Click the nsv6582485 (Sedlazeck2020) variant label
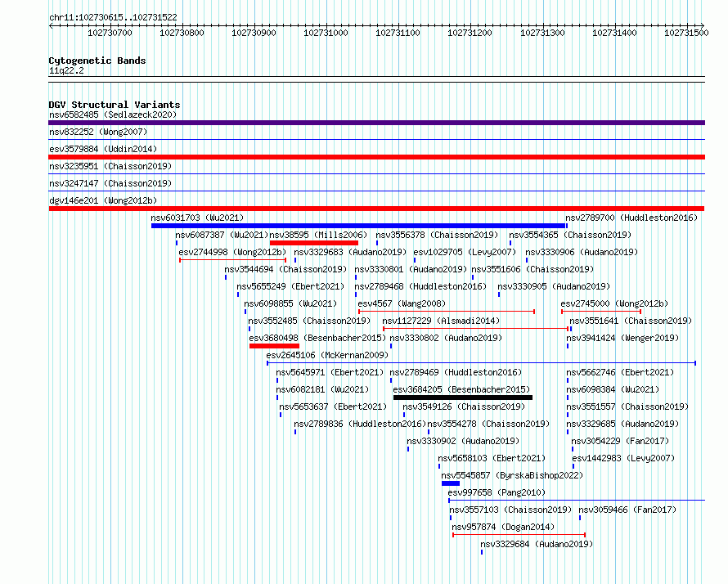The height and width of the screenshot is (584, 728). (113, 115)
